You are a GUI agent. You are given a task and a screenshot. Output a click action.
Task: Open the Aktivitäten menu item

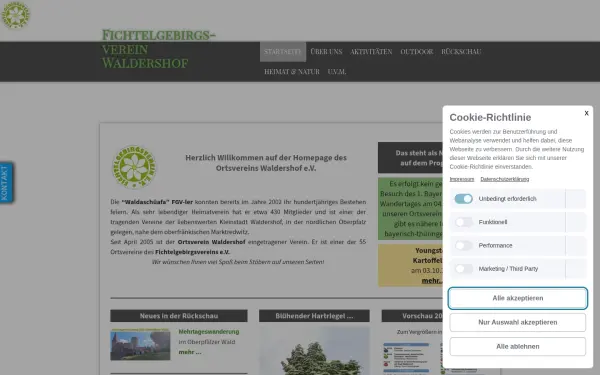[371, 52]
